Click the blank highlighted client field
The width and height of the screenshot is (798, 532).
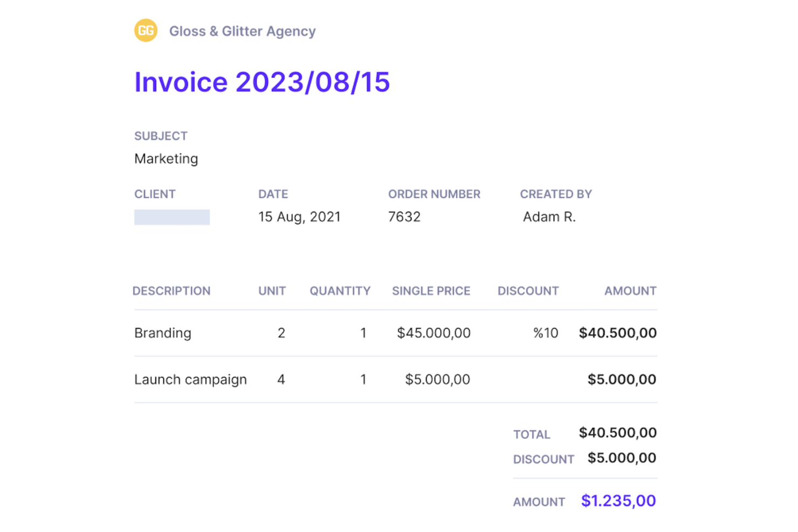pyautogui.click(x=172, y=217)
